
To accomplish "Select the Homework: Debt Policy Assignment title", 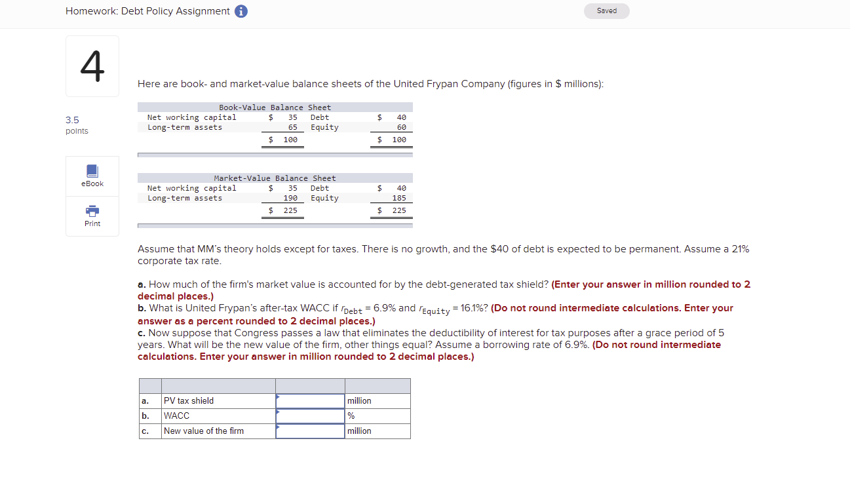I will point(147,11).
